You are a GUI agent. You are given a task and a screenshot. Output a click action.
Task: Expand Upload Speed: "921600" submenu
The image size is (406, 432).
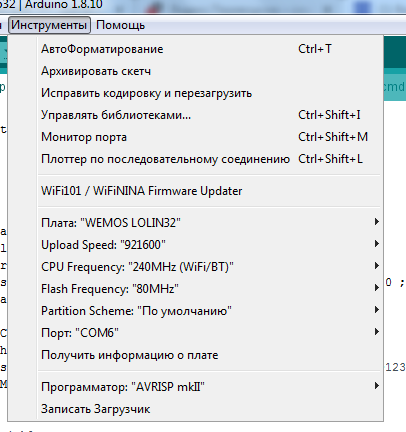(x=210, y=244)
